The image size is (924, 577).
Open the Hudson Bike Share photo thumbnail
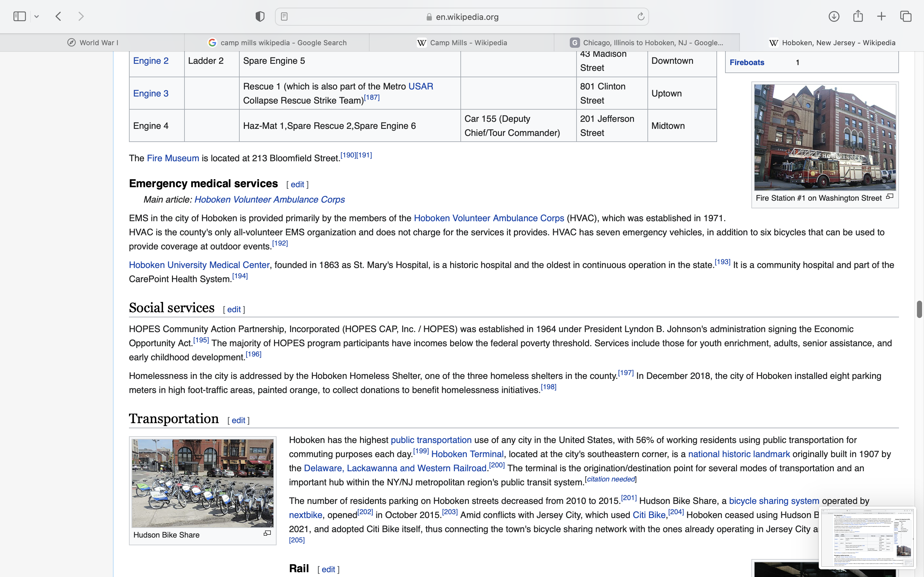pyautogui.click(x=203, y=483)
